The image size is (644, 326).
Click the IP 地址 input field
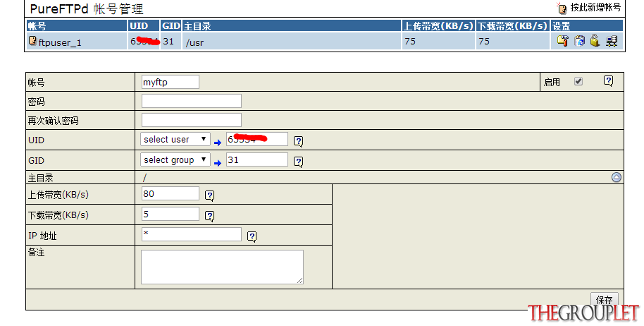click(192, 234)
